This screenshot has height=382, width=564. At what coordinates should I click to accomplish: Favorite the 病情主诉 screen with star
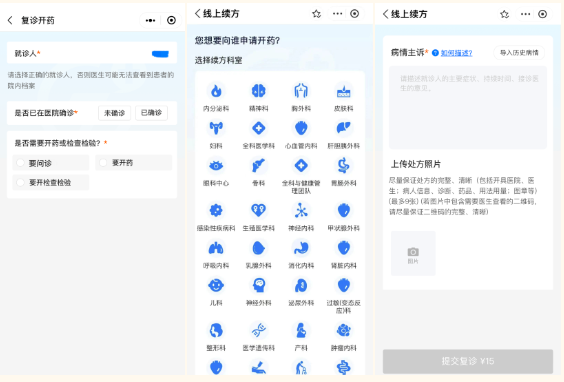[505, 14]
